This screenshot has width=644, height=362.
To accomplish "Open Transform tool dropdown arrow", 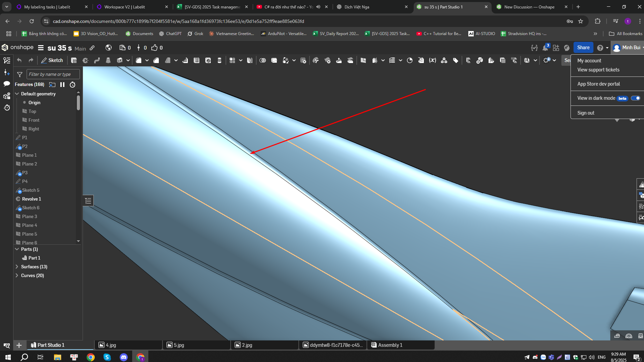I will point(294,60).
